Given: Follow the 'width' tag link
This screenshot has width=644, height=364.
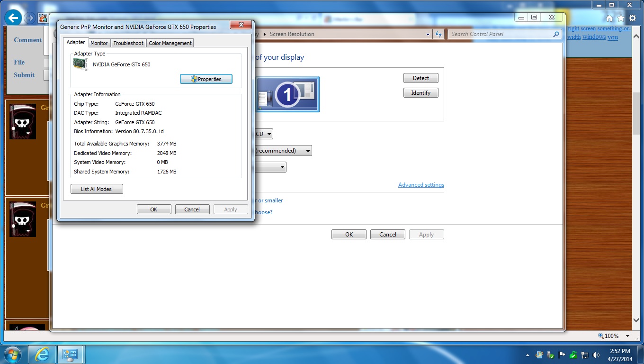Looking at the screenshot, I should [574, 37].
